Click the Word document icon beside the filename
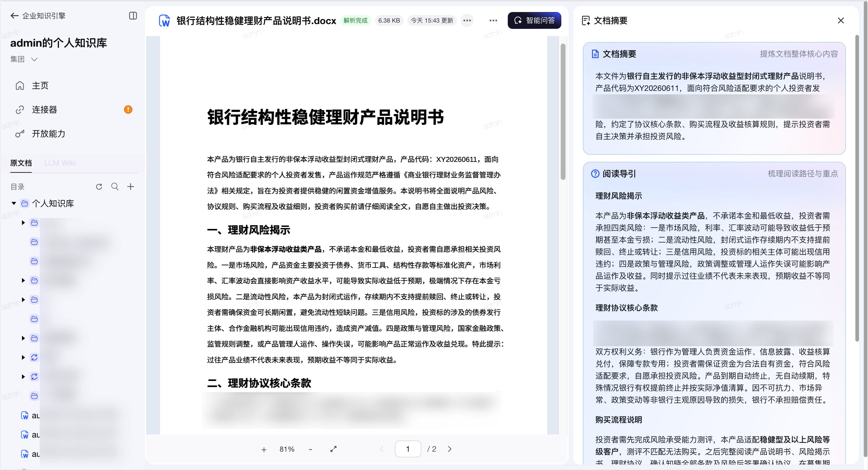This screenshot has height=470, width=868. tap(164, 20)
